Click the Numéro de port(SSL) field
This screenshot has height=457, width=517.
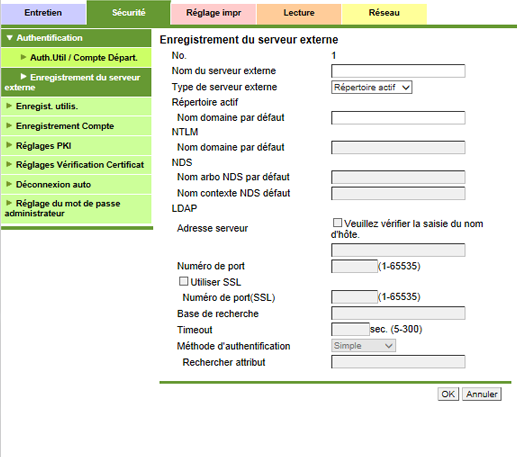pyautogui.click(x=354, y=297)
